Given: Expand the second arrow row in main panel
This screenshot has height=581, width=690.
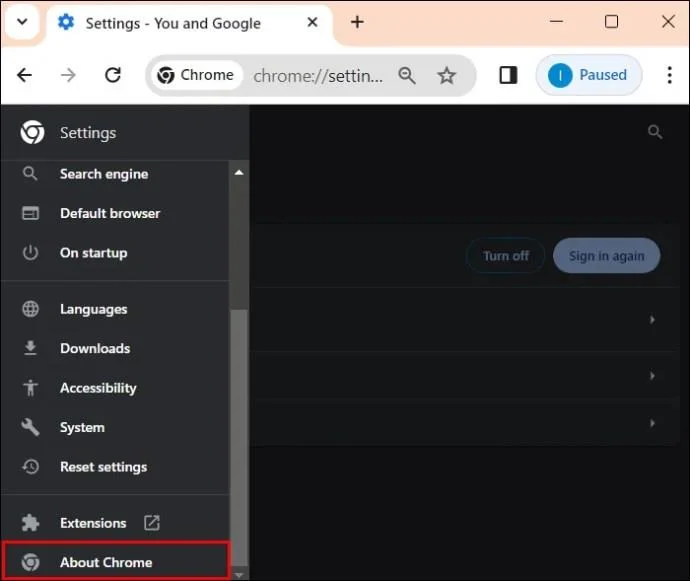Looking at the screenshot, I should [652, 375].
